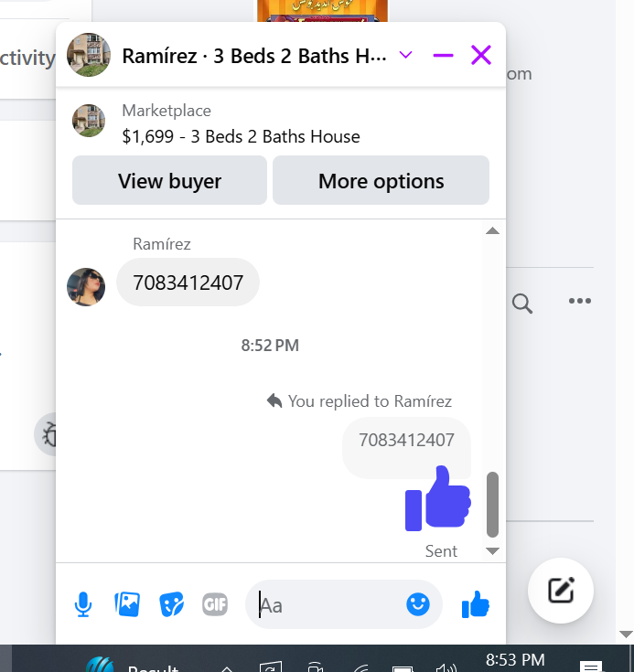634x672 pixels.
Task: Click the search magnifier icon
Action: click(x=522, y=304)
